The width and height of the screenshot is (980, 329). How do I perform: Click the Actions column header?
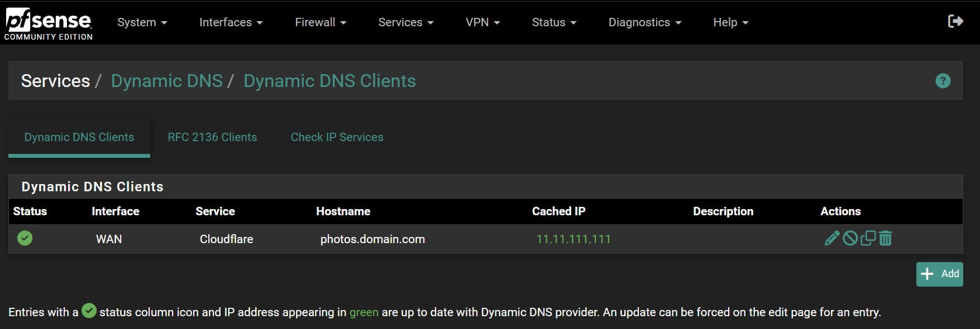[x=840, y=211]
